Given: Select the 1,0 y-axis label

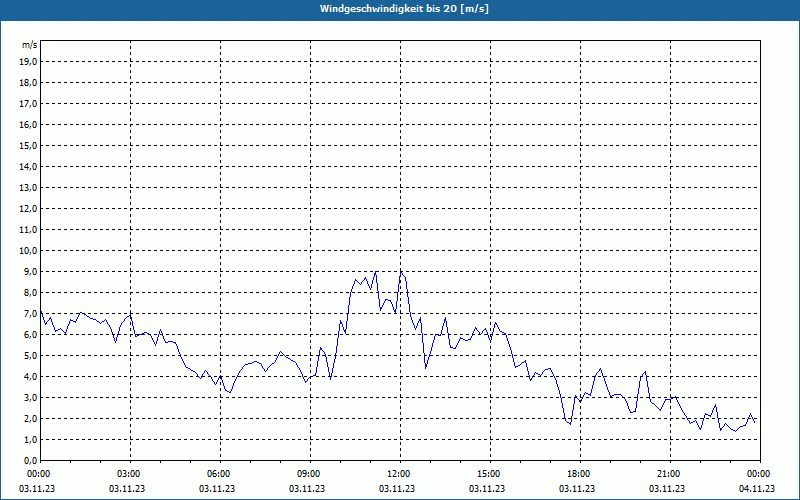Looking at the screenshot, I should (x=30, y=439).
